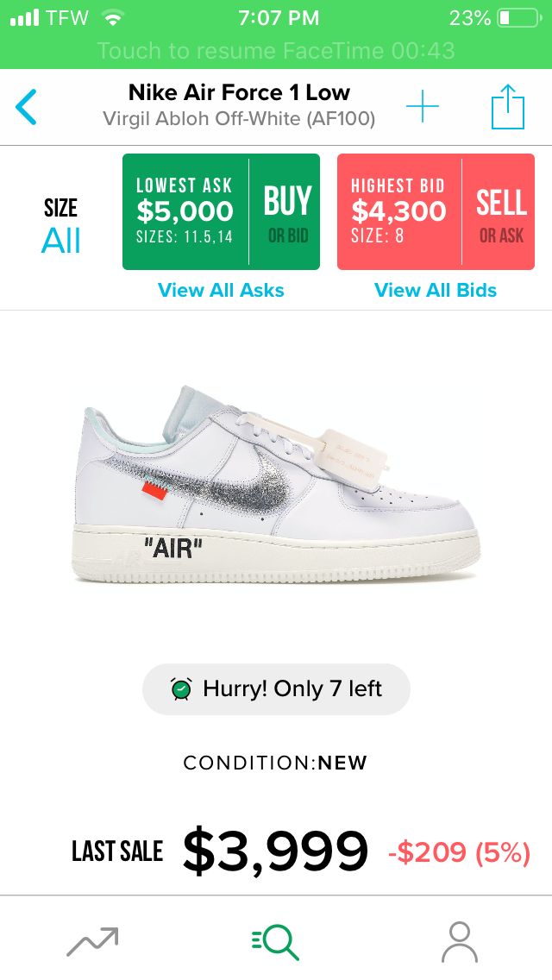
Task: Tap the Lowest Ask $5,000 panel
Action: click(x=185, y=212)
